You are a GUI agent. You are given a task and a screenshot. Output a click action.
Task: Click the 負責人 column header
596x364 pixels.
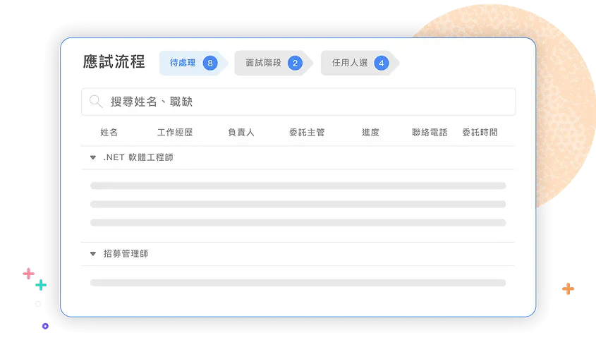click(241, 132)
